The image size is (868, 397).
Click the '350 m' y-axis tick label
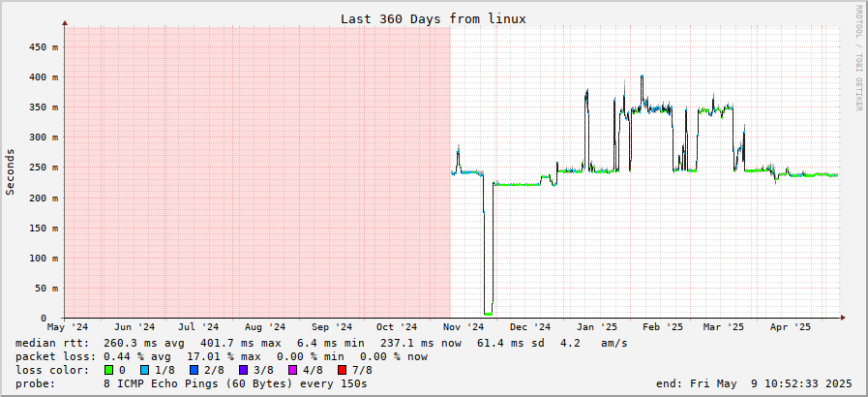pyautogui.click(x=44, y=107)
